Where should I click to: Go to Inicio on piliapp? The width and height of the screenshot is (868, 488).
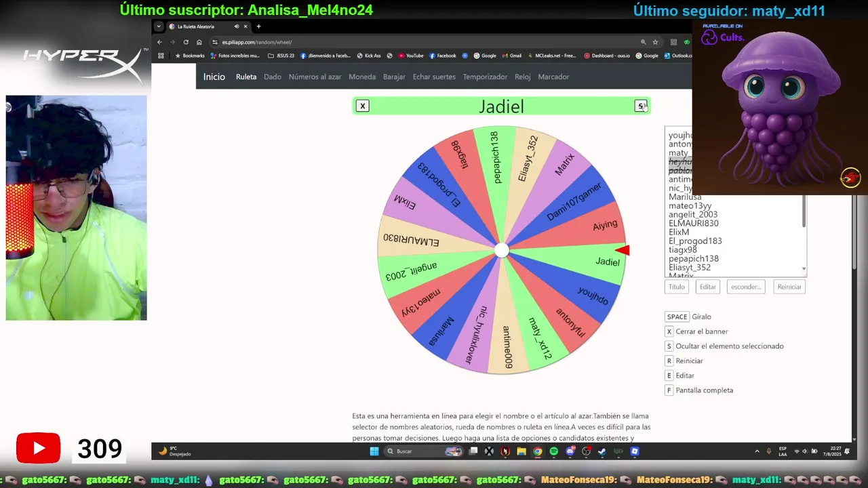pyautogui.click(x=214, y=77)
